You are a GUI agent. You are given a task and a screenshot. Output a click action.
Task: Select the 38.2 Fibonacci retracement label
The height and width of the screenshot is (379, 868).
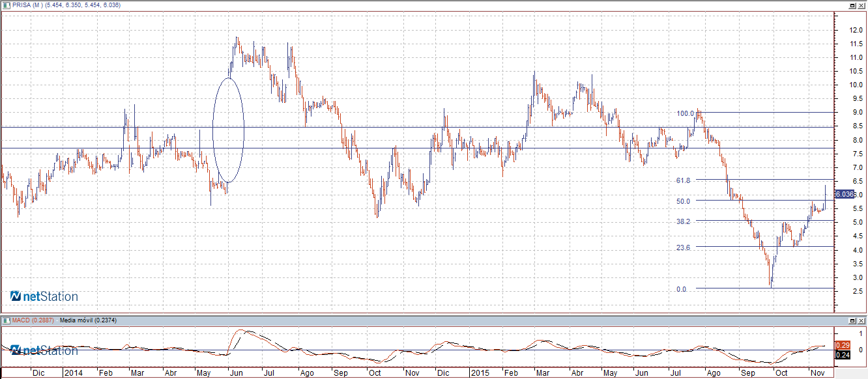(684, 221)
